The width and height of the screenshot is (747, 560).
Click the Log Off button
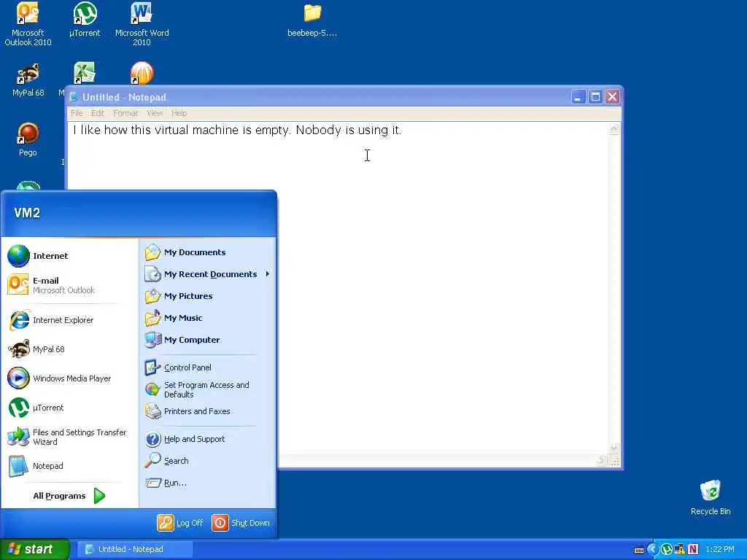coord(181,523)
